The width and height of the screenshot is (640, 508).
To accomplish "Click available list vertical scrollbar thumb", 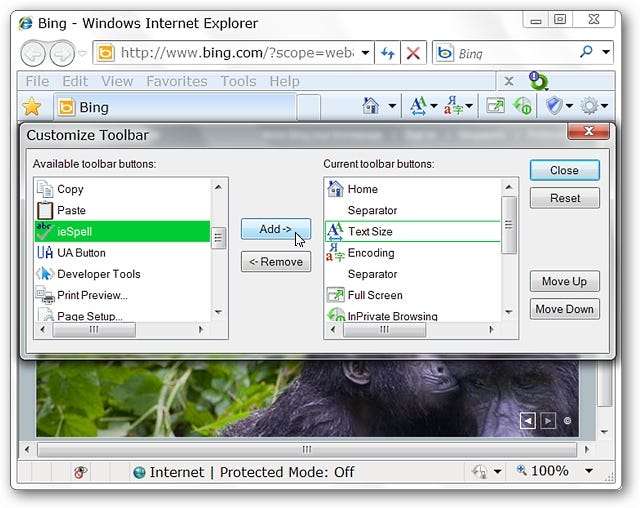I will tap(218, 237).
